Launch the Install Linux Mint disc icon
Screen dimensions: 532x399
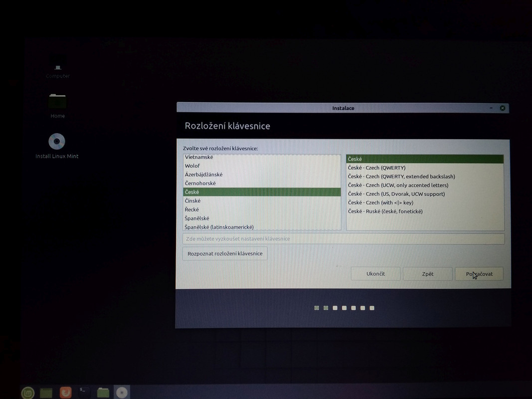click(57, 146)
